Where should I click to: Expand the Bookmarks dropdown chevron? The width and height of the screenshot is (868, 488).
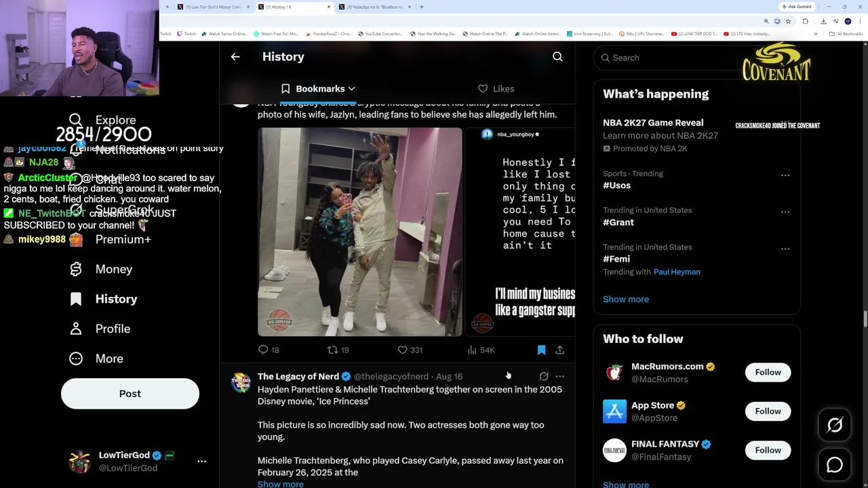351,89
